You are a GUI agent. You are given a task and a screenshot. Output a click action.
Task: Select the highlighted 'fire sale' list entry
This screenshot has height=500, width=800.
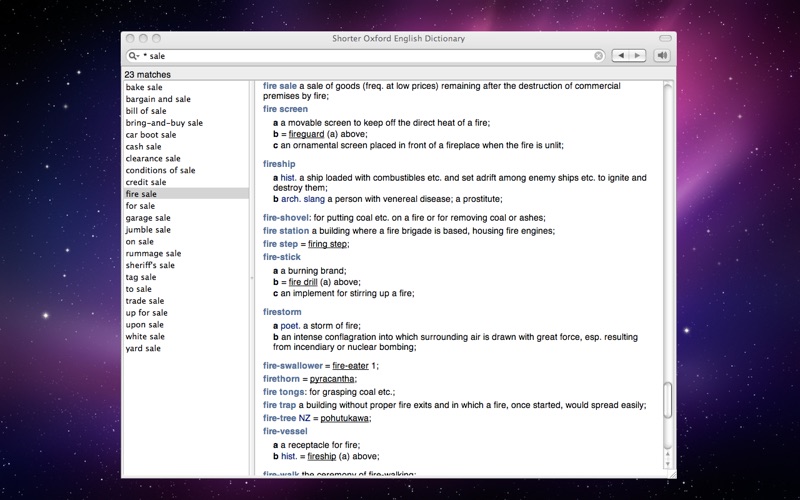[186, 194]
